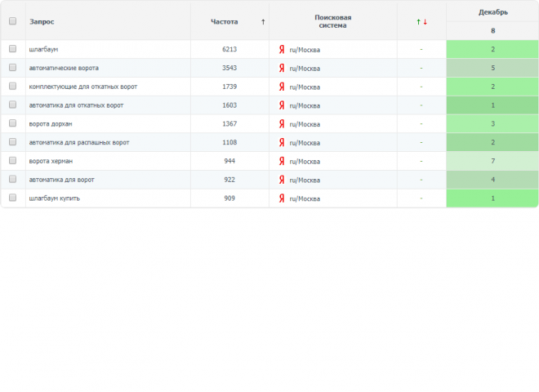
Task: Open the query шлагбаум
Action: pyautogui.click(x=43, y=49)
